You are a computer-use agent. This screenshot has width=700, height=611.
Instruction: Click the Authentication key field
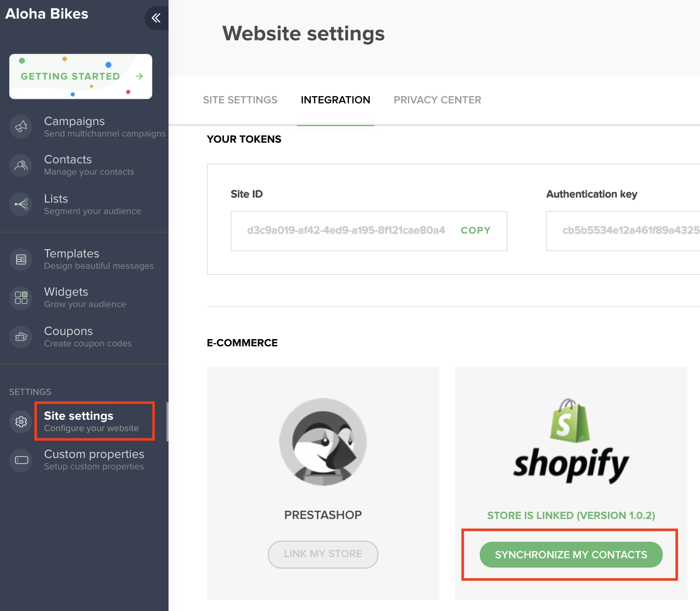623,231
